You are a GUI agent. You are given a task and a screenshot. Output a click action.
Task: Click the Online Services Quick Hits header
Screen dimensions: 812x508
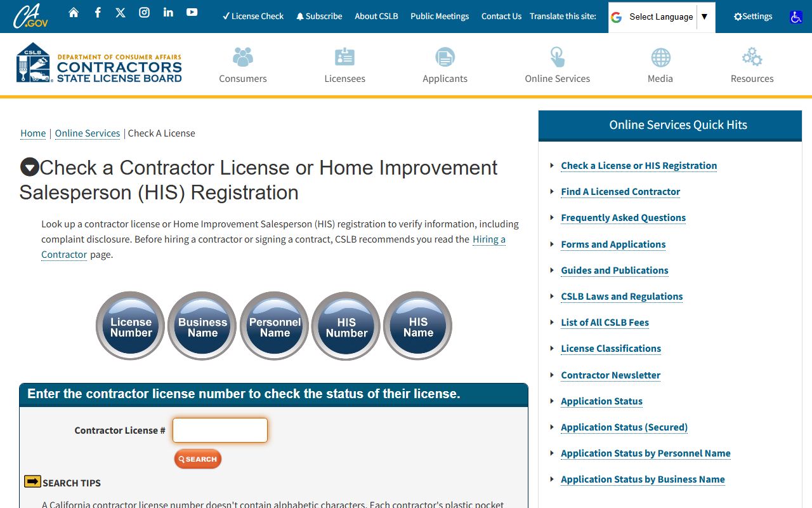pyautogui.click(x=671, y=126)
